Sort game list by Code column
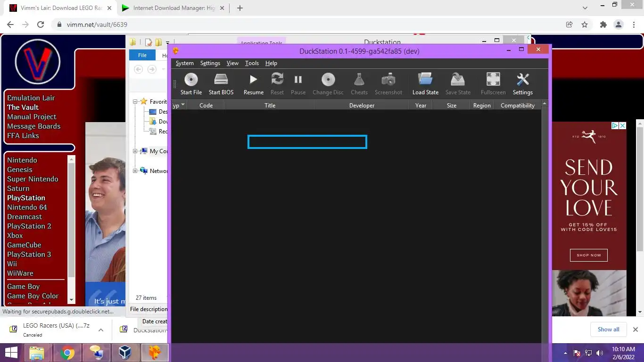Screen dimensions: 644x362 click(206, 106)
